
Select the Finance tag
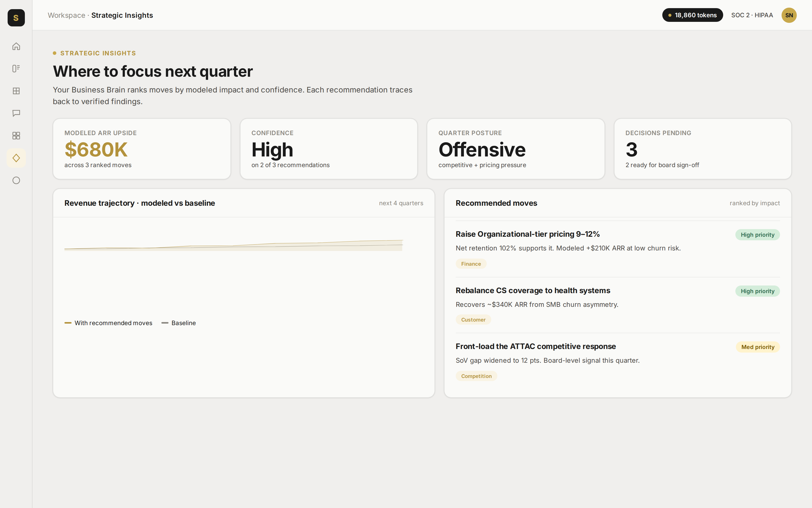pyautogui.click(x=471, y=264)
